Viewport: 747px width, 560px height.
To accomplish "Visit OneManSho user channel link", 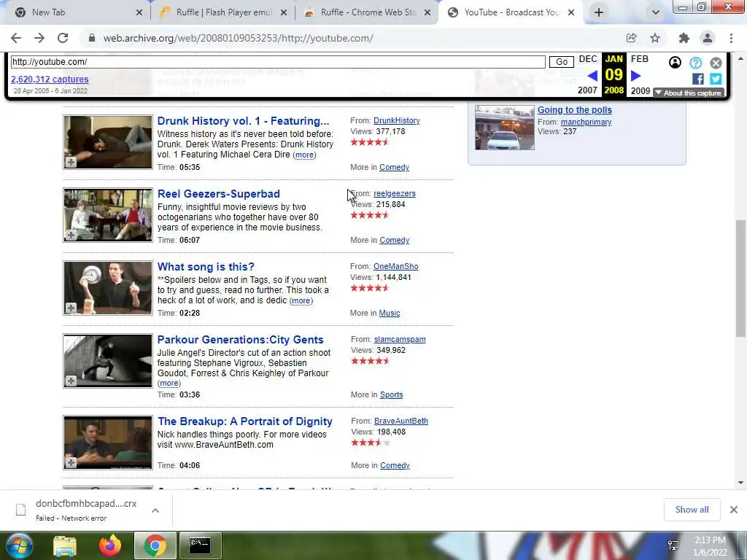I will coord(396,266).
